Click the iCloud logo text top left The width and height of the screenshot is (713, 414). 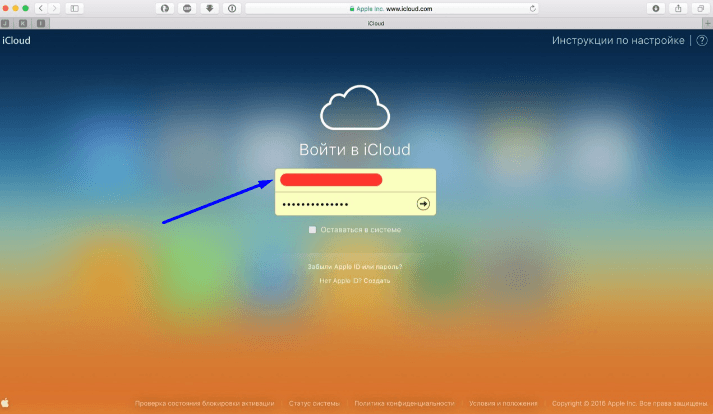(16, 40)
